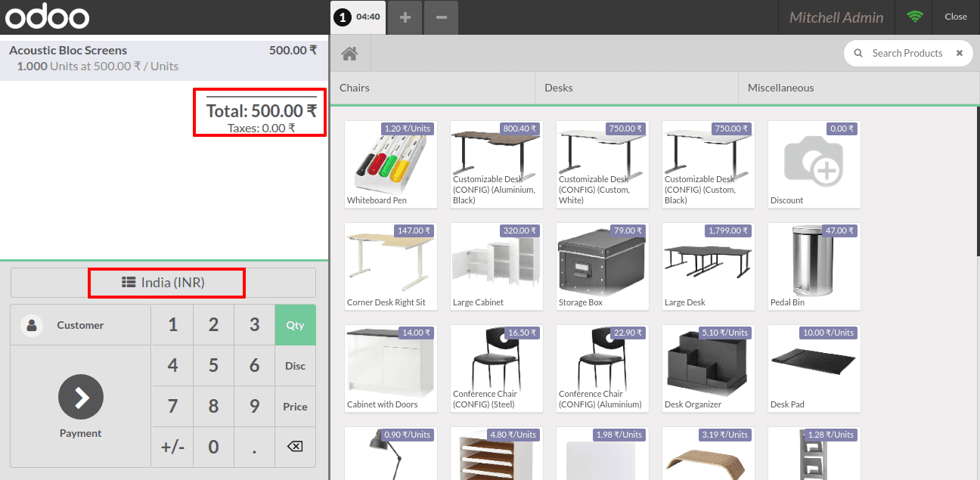Add Large Cabinet product
The width and height of the screenshot is (980, 480).
[x=497, y=266]
